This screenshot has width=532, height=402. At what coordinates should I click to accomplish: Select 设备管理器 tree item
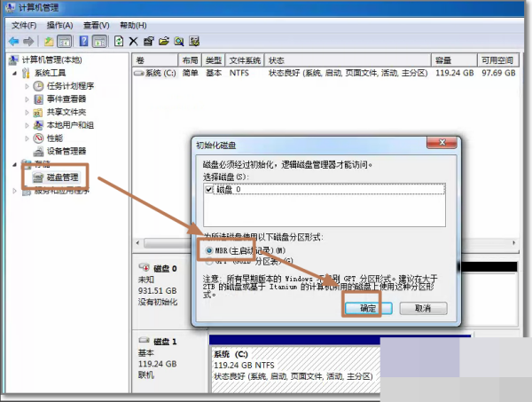[66, 151]
